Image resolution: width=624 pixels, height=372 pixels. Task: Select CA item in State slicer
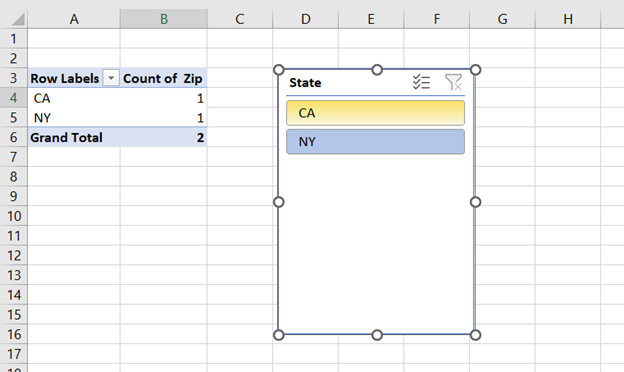375,113
